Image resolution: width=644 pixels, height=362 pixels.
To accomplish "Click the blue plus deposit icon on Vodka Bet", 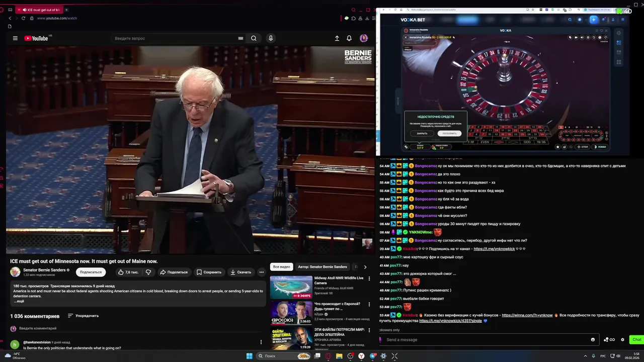I will pyautogui.click(x=594, y=20).
